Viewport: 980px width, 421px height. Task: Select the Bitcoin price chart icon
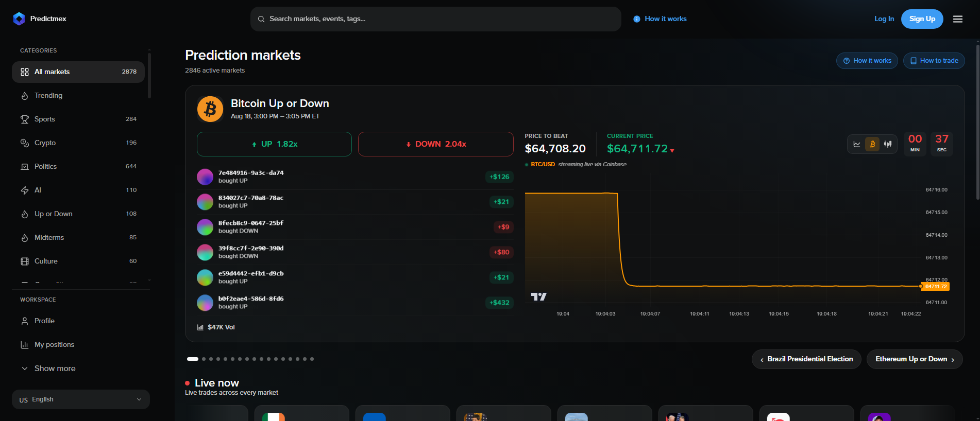pyautogui.click(x=872, y=144)
